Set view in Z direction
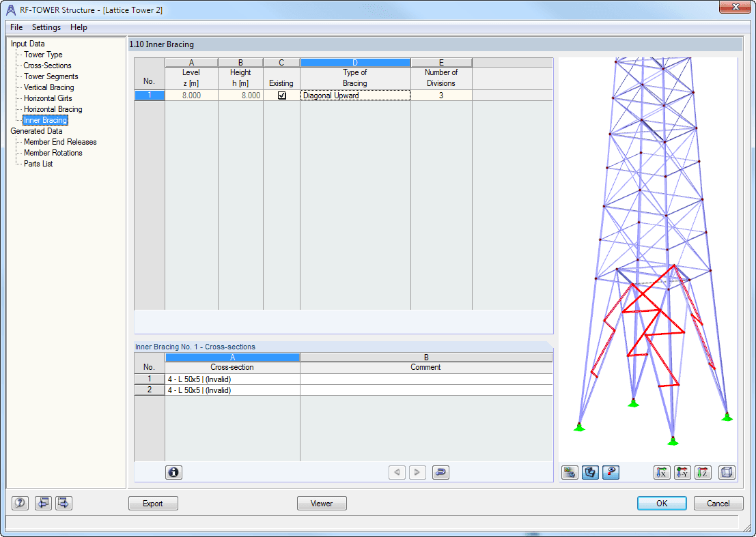The image size is (756, 537). (703, 472)
